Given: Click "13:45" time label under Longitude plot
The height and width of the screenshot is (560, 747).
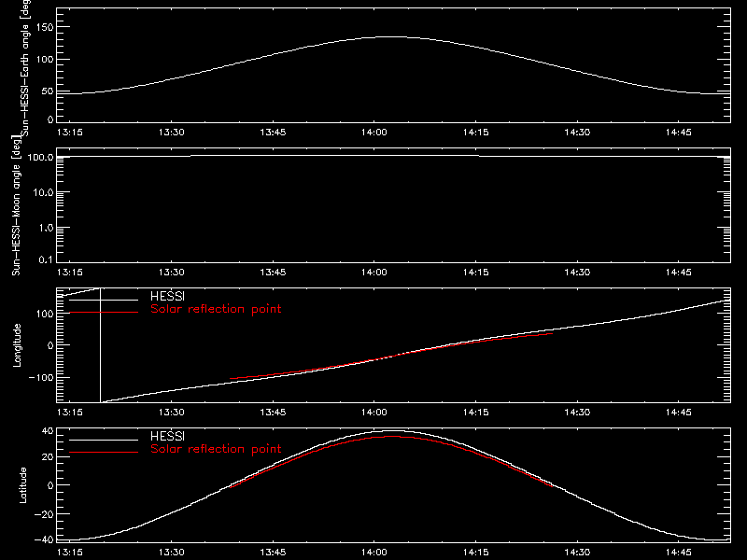Looking at the screenshot, I should 273,413.
